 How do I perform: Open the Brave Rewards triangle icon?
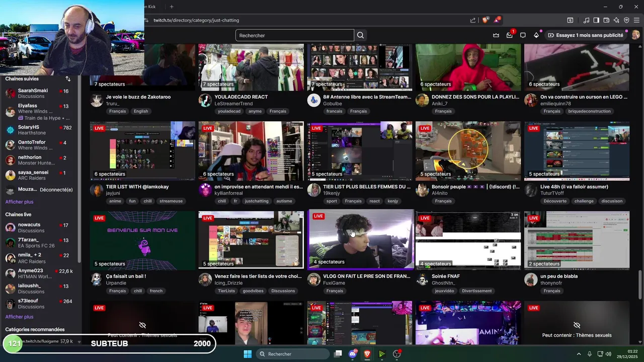497,20
